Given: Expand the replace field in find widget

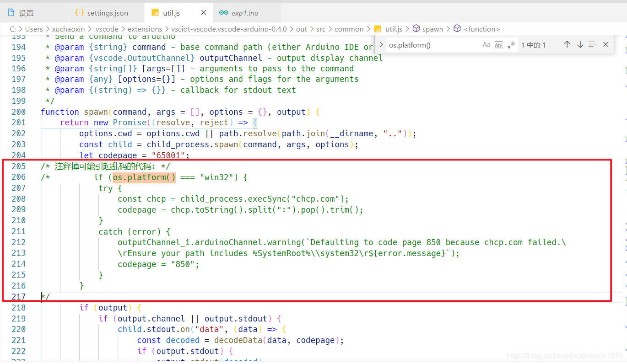Looking at the screenshot, I should (x=381, y=45).
